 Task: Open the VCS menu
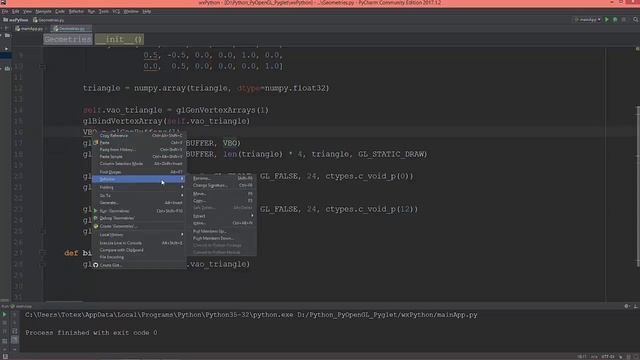(116, 11)
